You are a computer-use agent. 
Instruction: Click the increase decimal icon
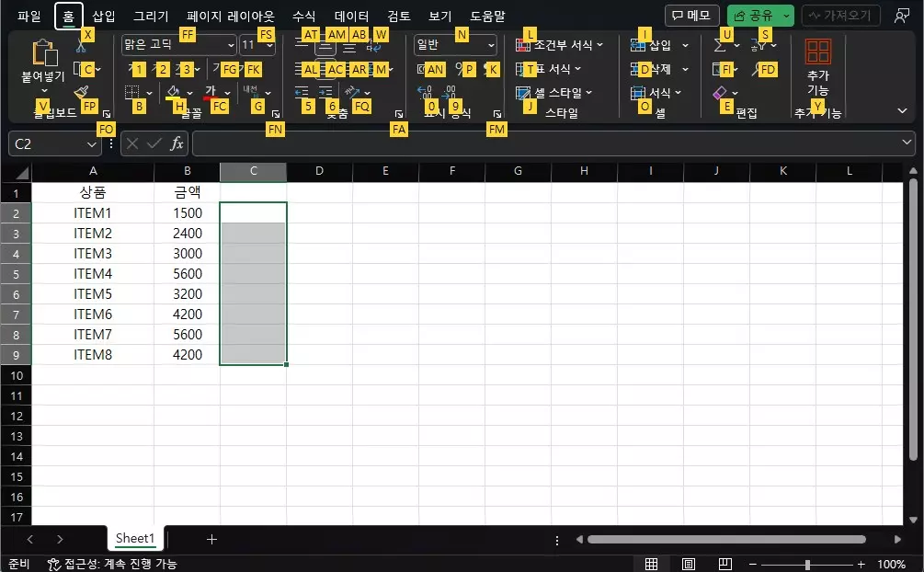pos(424,92)
